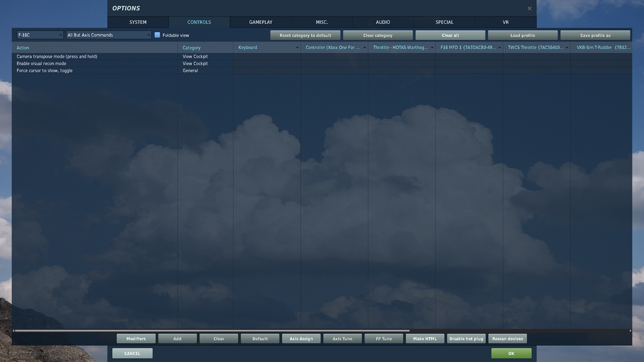The height and width of the screenshot is (362, 644).
Task: Close the Options dialog with the X
Action: tap(529, 8)
